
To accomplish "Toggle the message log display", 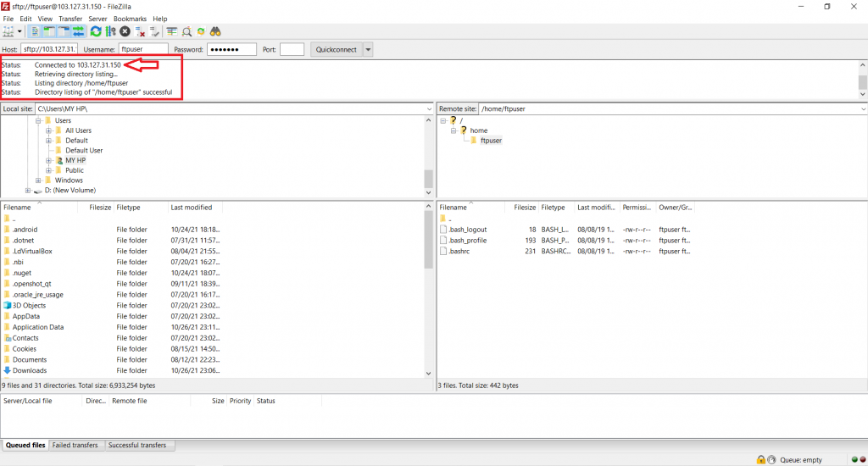I will (x=35, y=31).
